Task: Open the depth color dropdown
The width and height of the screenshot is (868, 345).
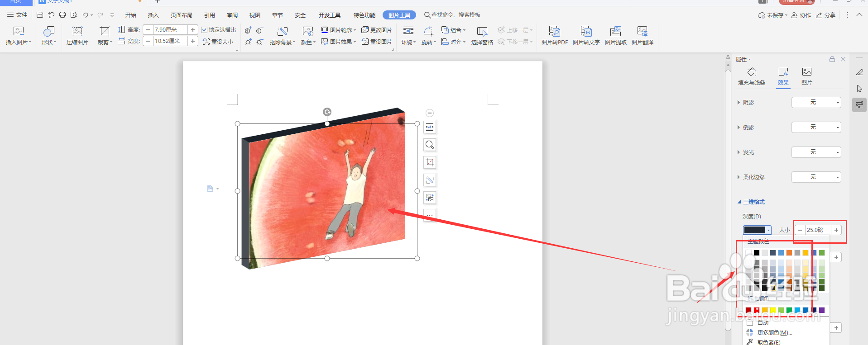Action: click(x=757, y=230)
